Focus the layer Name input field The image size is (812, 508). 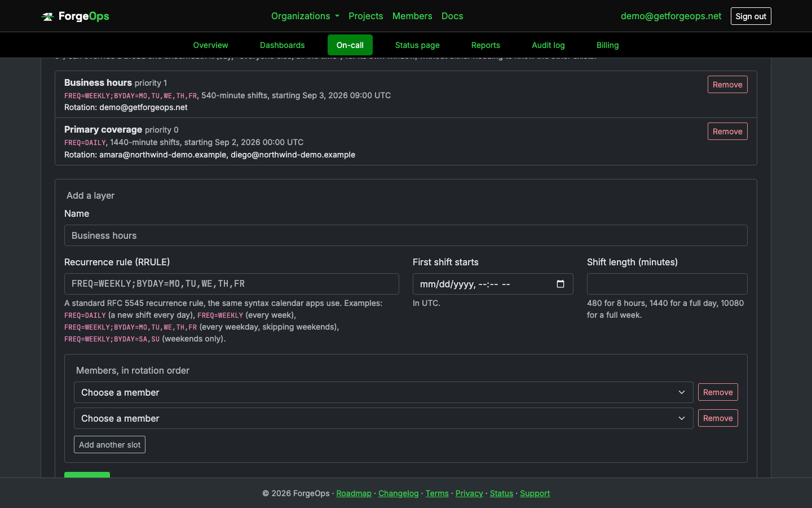406,235
